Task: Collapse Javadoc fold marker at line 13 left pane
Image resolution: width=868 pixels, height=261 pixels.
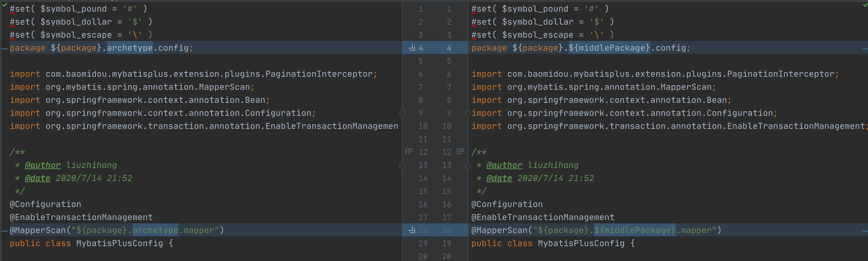Action: point(402,165)
